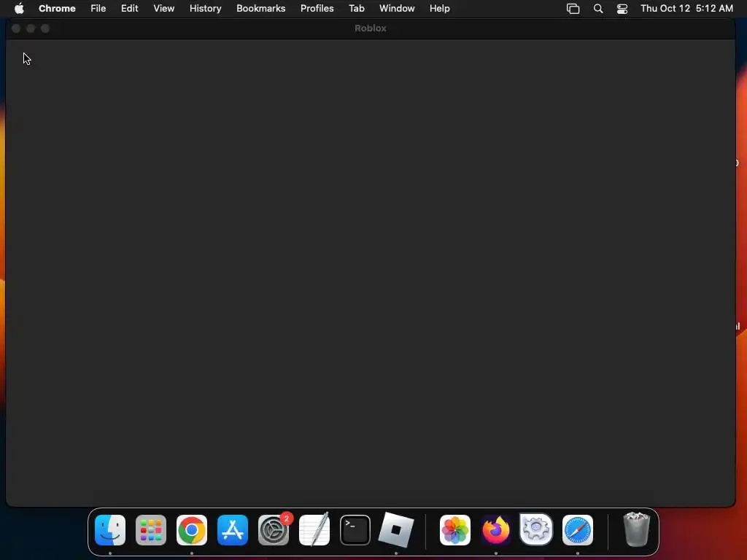Open the Apple menu
Viewport: 747px width, 560px height.
click(19, 9)
